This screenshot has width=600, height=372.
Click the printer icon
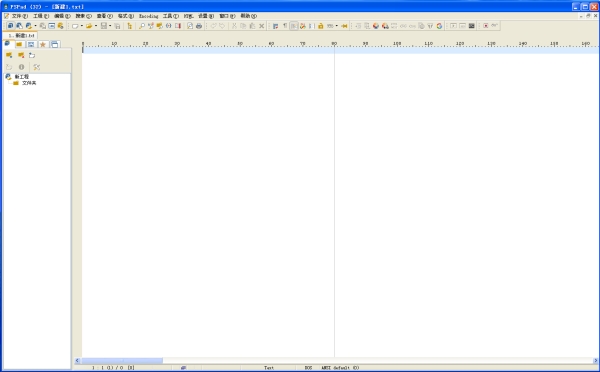(199, 26)
